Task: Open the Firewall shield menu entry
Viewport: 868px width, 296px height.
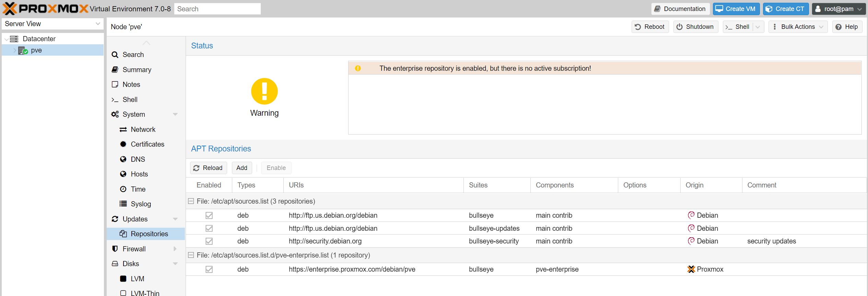Action: (134, 249)
